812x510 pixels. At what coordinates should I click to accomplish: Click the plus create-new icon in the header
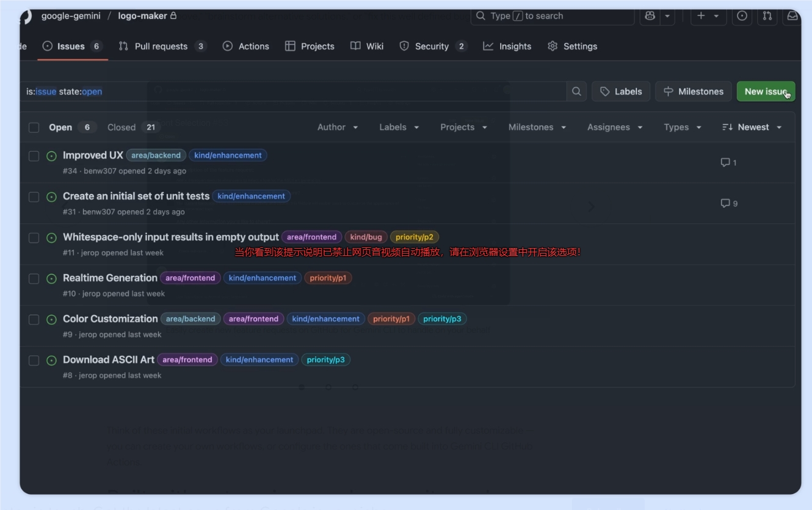click(x=701, y=16)
